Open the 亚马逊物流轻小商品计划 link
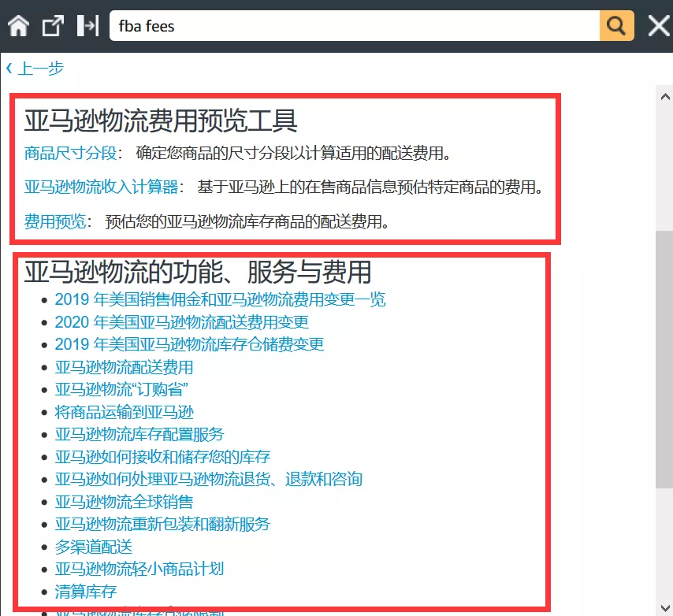The height and width of the screenshot is (616, 673). (x=139, y=569)
